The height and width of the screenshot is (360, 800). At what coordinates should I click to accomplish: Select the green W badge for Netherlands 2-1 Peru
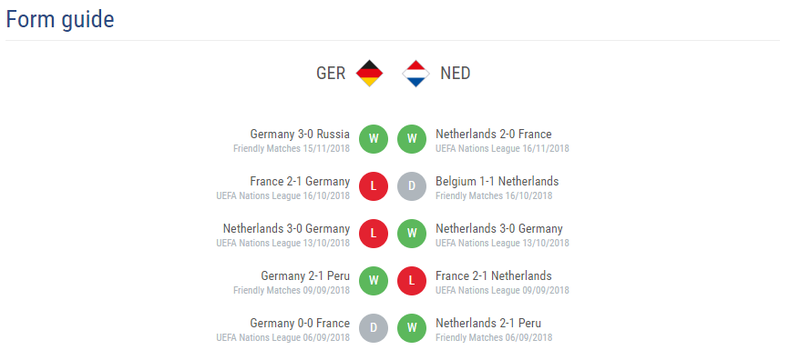point(412,328)
